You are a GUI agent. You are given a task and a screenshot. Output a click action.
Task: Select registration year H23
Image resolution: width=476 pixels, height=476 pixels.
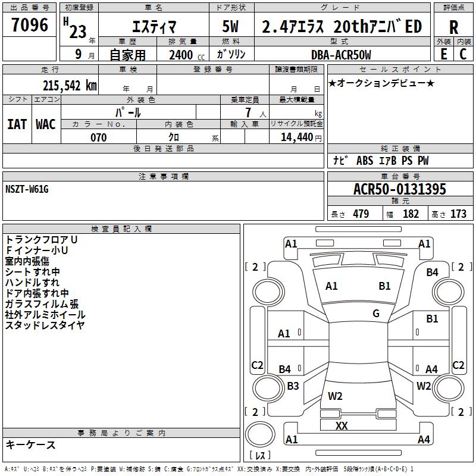coord(75,28)
